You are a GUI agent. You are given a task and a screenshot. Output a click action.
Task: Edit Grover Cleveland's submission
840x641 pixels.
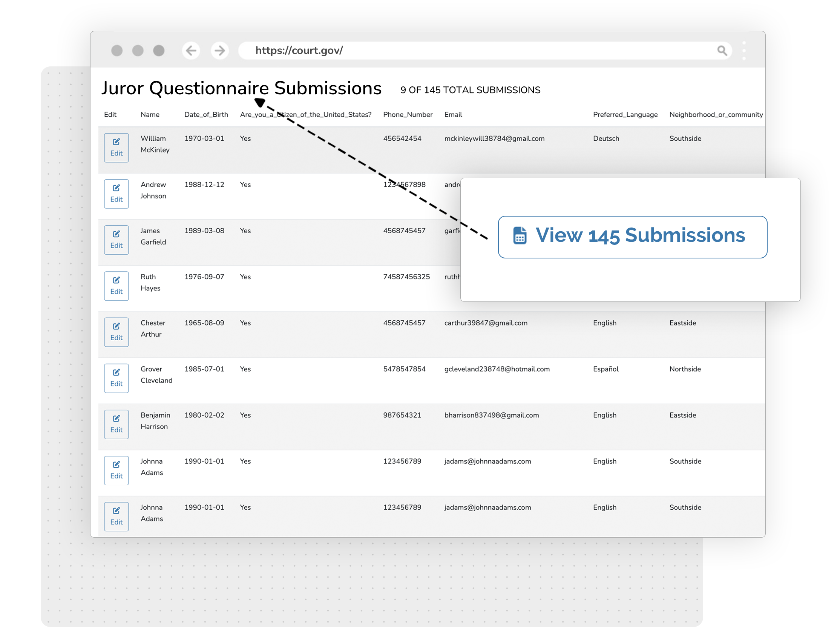[x=116, y=378]
